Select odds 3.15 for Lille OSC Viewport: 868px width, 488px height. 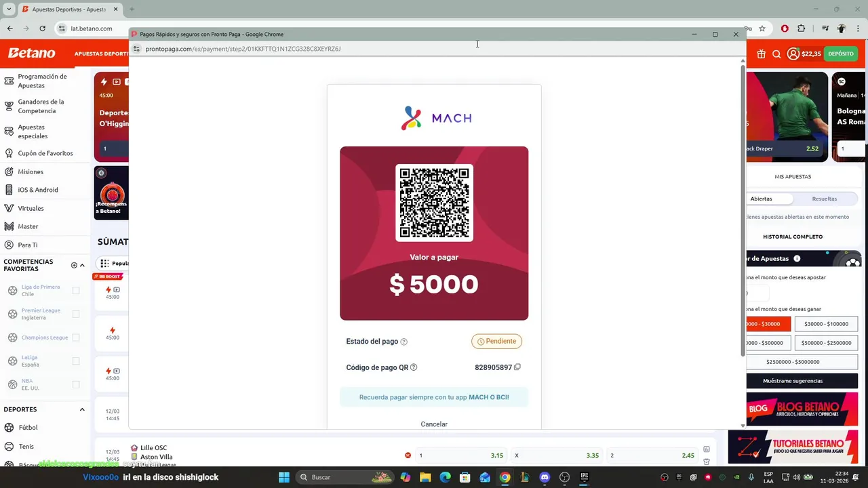461,455
